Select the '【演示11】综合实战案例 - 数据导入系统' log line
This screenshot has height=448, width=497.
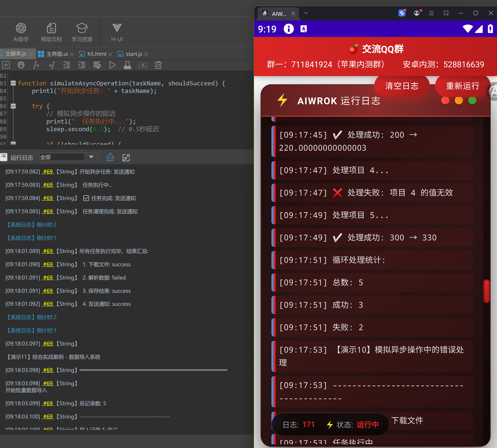[53, 357]
